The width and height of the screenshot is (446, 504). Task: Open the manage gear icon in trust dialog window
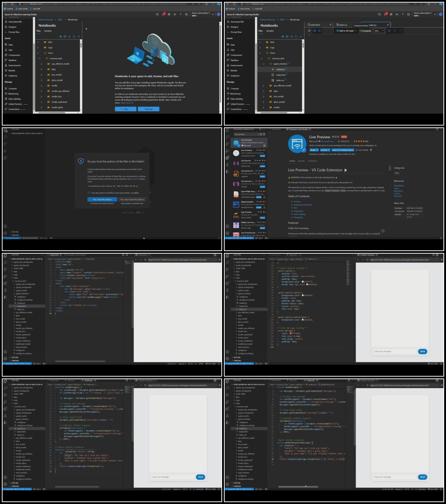(x=5, y=233)
